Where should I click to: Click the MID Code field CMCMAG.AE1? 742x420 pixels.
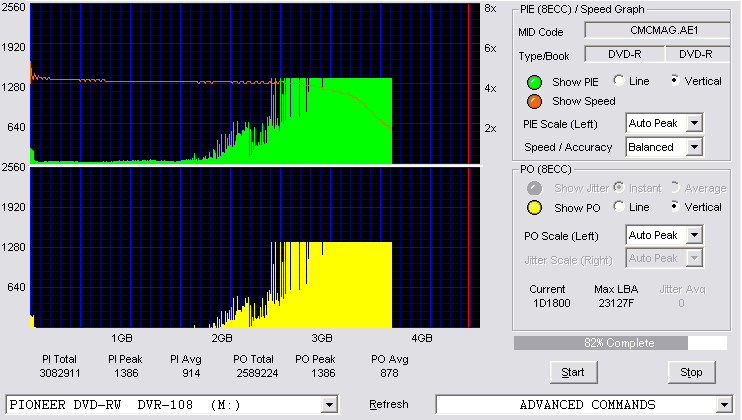(x=657, y=30)
